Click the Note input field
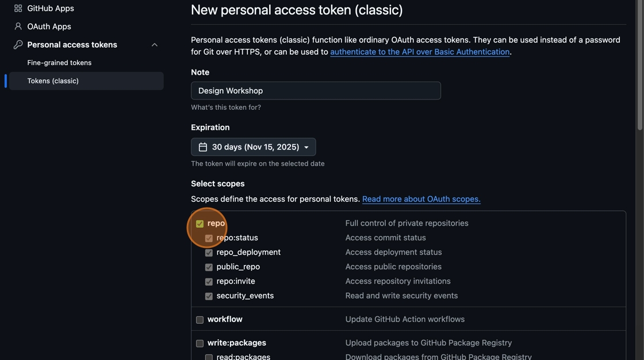Image resolution: width=644 pixels, height=360 pixels. 316,91
